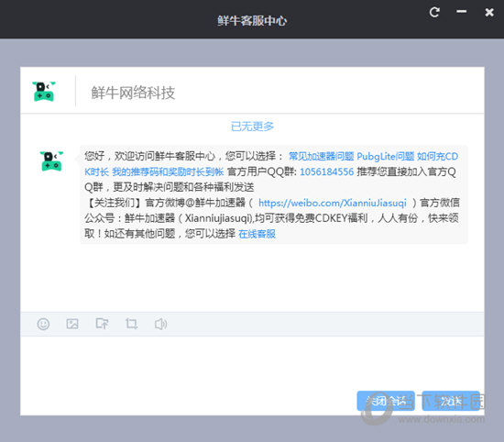Viewport: 504px width, 442px height.
Task: Click 关闭会话 button
Action: tap(386, 401)
